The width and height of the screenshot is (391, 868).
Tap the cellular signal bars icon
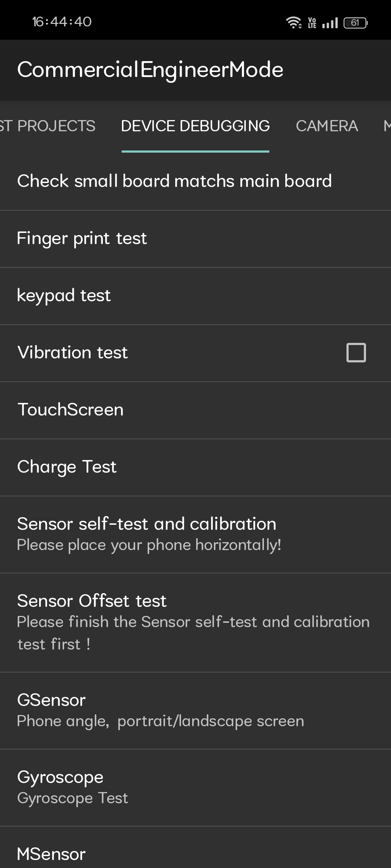[x=330, y=23]
